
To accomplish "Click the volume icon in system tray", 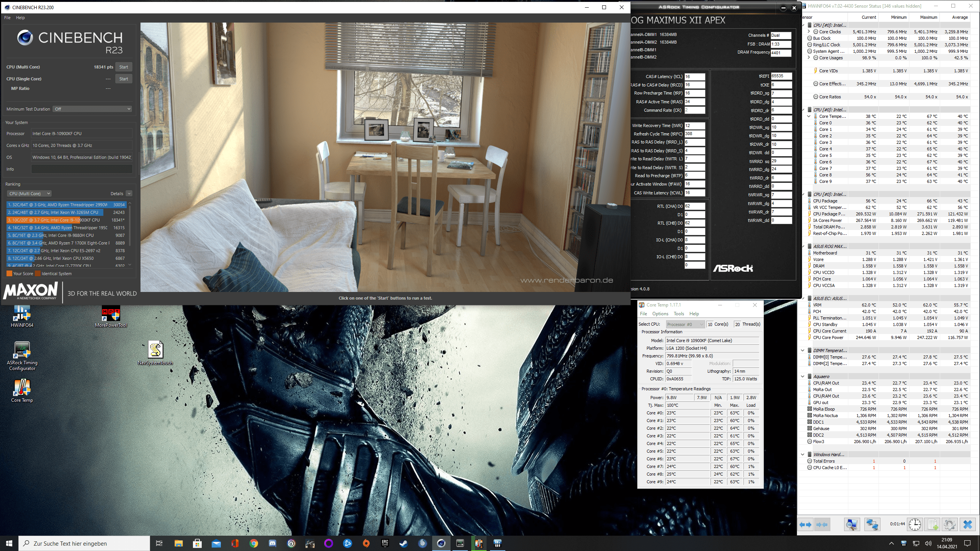I will pos(928,543).
